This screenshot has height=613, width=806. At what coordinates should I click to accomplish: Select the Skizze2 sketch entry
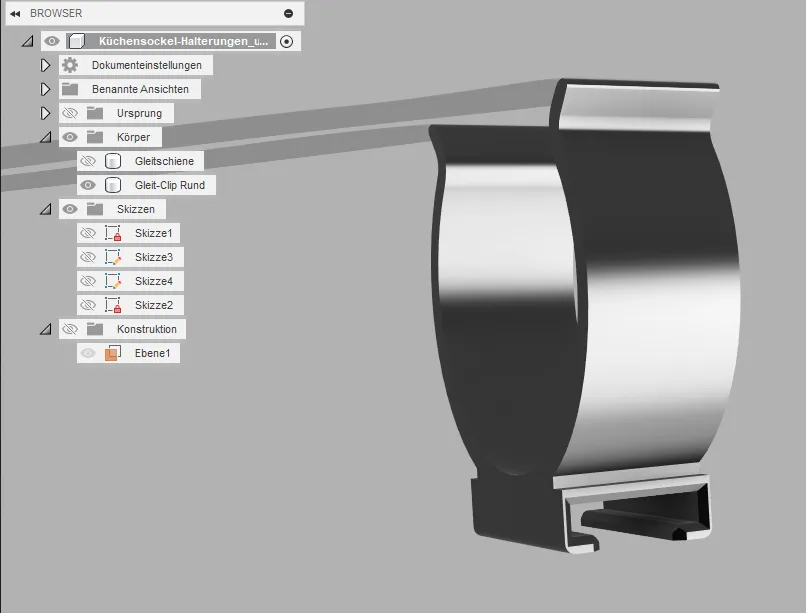[x=153, y=305]
